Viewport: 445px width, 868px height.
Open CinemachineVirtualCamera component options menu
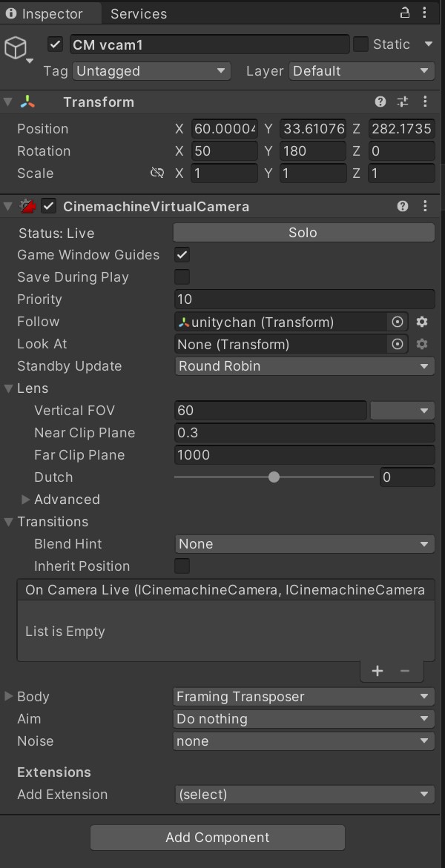point(425,206)
